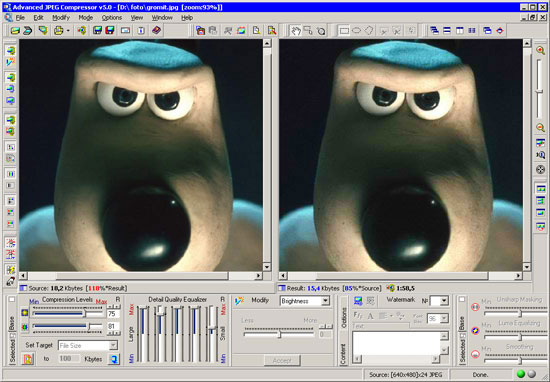Screen dimensions: 550x382
Task: Click the Unsharp Masking slider
Action: [x=516, y=313]
